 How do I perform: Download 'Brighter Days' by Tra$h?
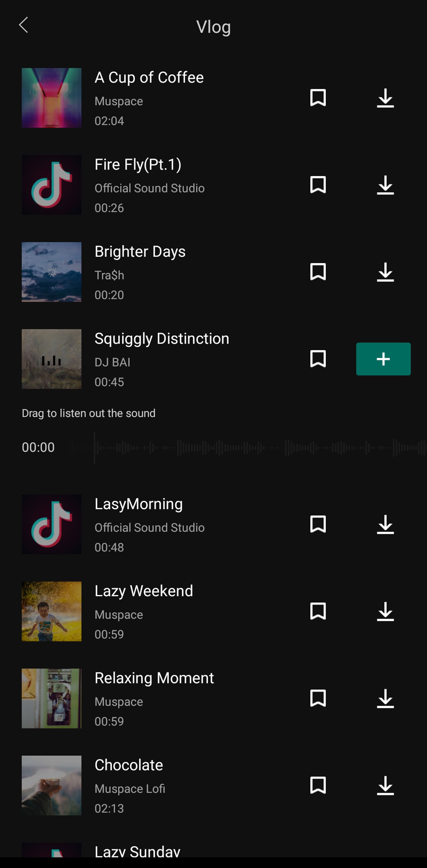point(385,272)
